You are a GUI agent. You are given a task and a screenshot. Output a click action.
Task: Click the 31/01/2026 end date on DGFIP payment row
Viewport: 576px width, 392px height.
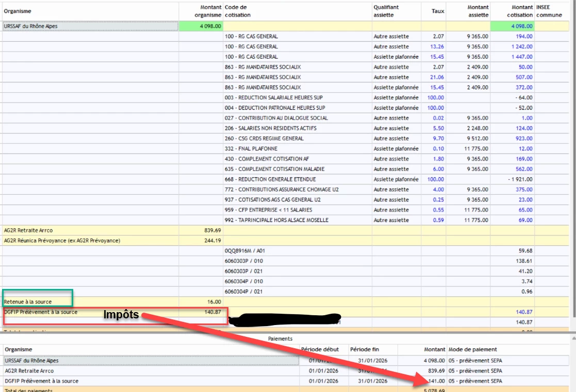(372, 381)
